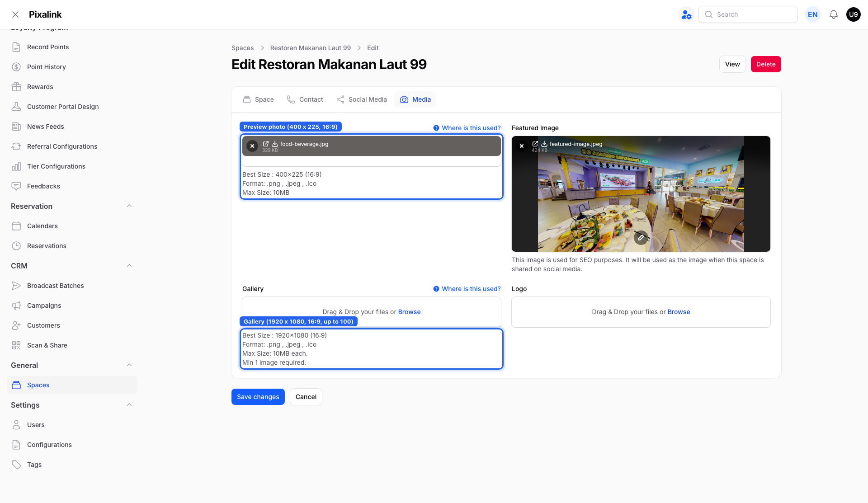The height and width of the screenshot is (503, 868).
Task: Click the Pixalink logo text
Action: coord(45,14)
